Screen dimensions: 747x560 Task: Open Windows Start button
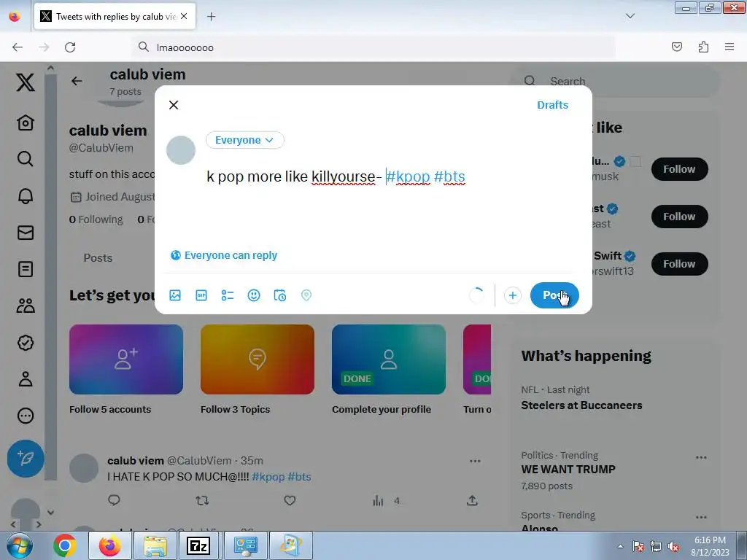tap(19, 545)
